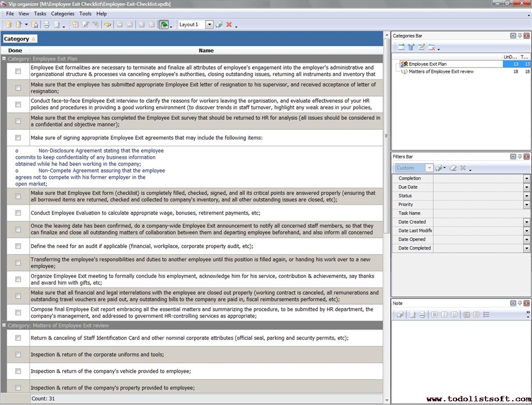This screenshot has width=532, height=405.
Task: Expand the Priority filter dropdown
Action: click(x=526, y=205)
